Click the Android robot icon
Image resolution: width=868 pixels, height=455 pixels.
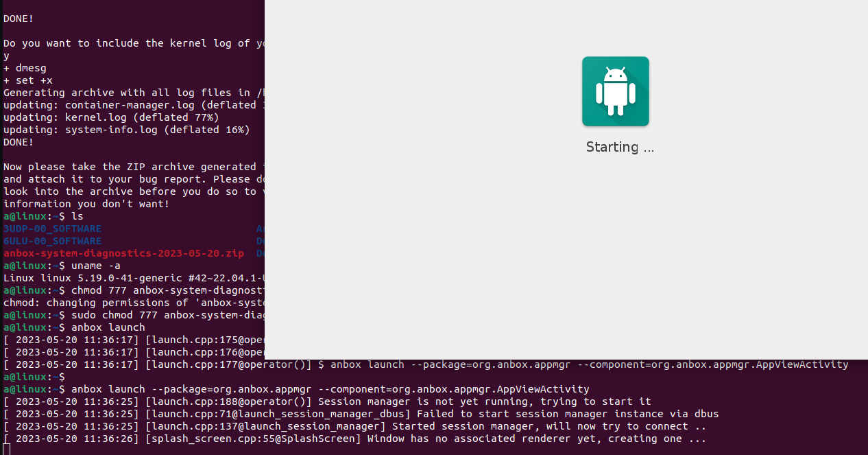(615, 91)
